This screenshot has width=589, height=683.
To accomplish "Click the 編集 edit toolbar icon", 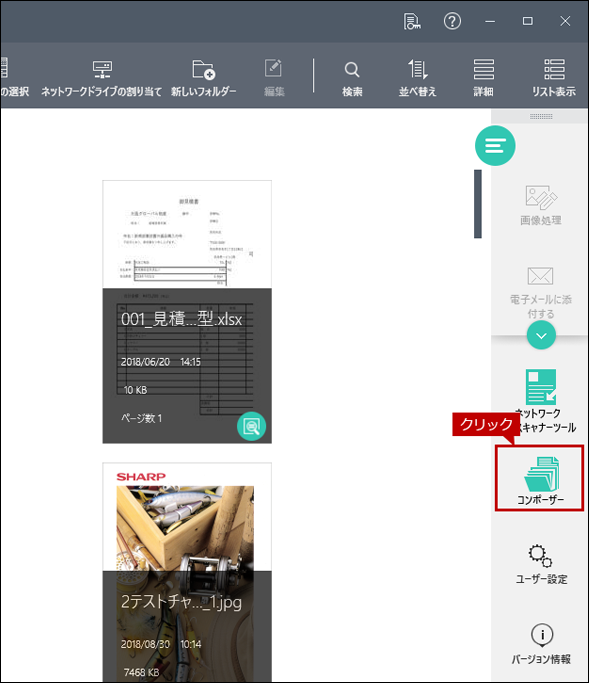I will tap(274, 78).
